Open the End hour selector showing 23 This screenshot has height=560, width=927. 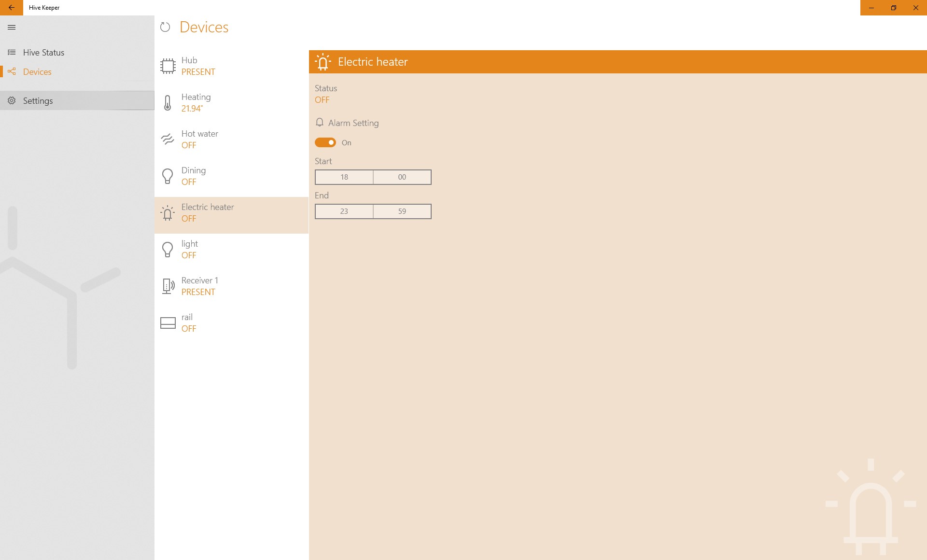pyautogui.click(x=344, y=211)
